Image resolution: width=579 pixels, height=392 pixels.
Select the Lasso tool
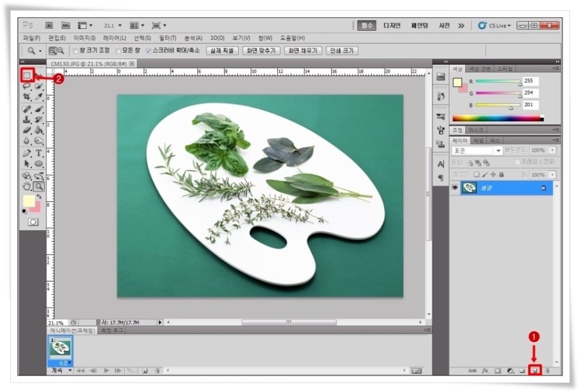pos(27,86)
